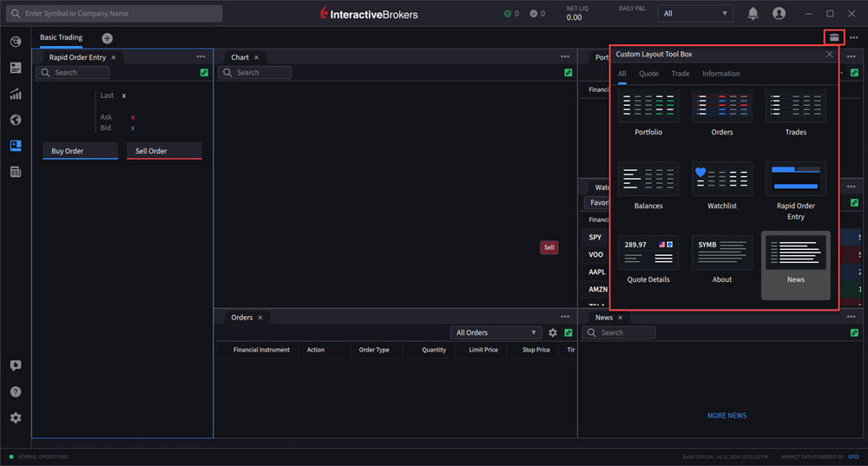
Task: Click the Limit Price column header
Action: [x=483, y=350]
